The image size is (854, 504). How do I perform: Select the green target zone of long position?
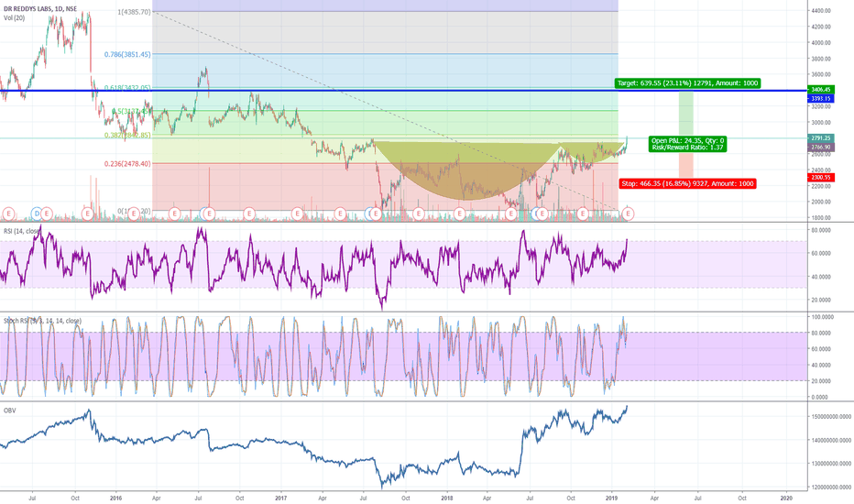tap(685, 114)
